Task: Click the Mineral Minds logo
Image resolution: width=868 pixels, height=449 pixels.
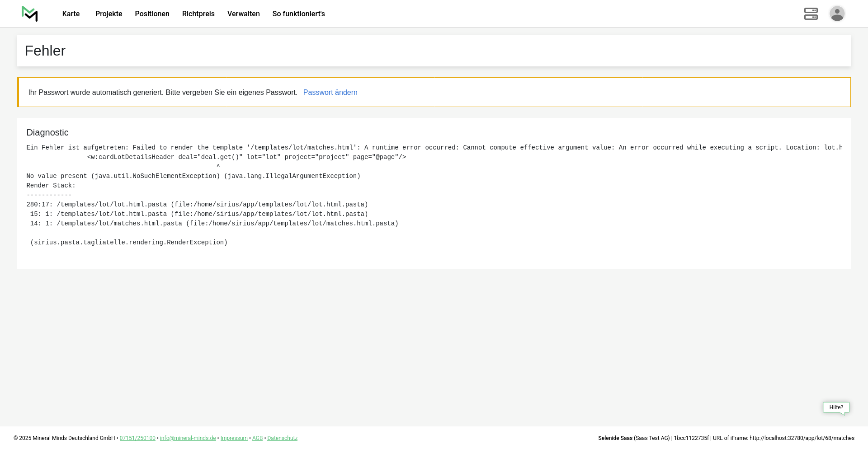Action: tap(29, 14)
